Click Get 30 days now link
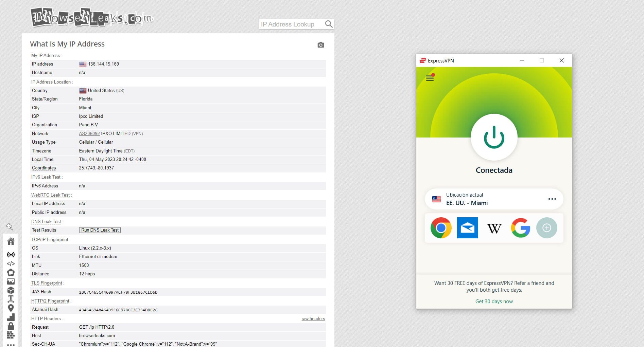Image resolution: width=644 pixels, height=347 pixels. pyautogui.click(x=494, y=302)
